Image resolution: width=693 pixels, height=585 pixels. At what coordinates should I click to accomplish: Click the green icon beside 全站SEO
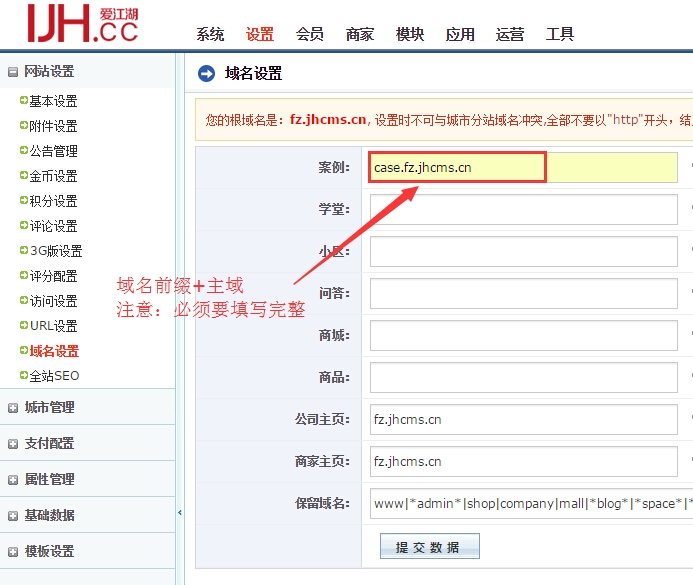23,376
